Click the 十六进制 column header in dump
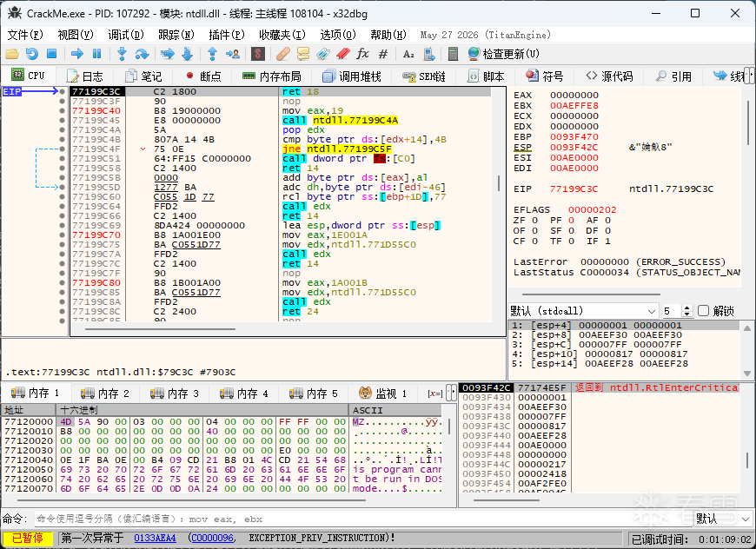756x549 pixels. click(202, 410)
